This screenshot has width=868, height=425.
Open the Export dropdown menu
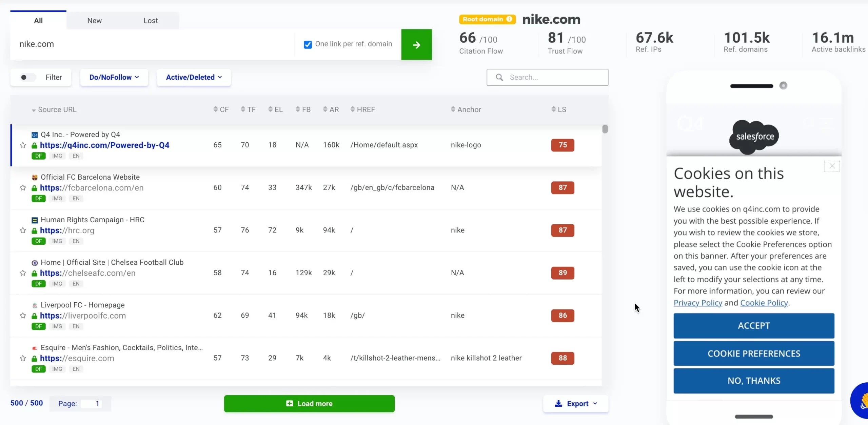576,404
